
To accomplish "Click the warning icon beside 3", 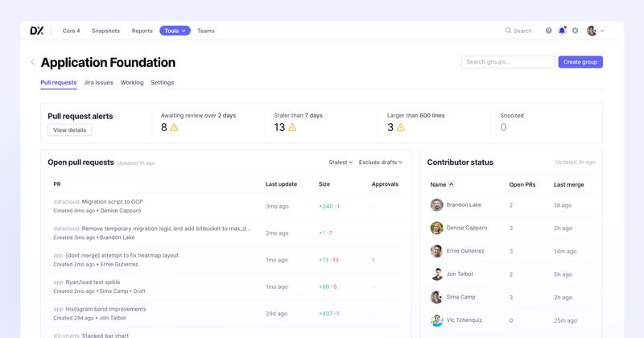I will point(400,127).
